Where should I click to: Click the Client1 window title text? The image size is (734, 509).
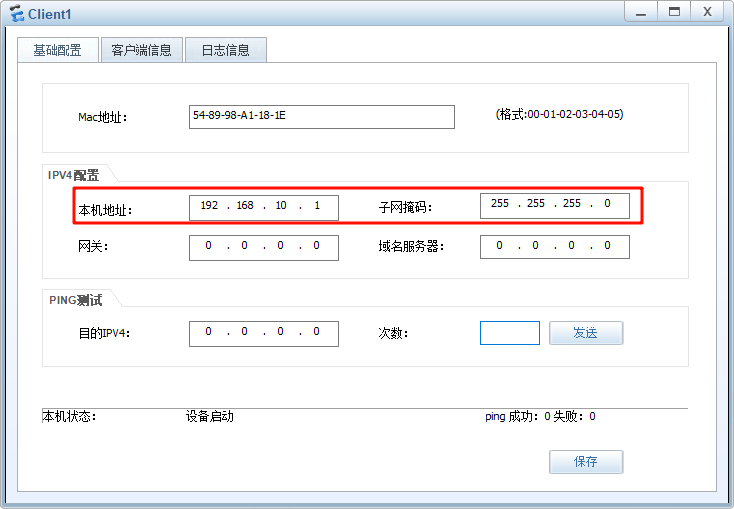(50, 14)
